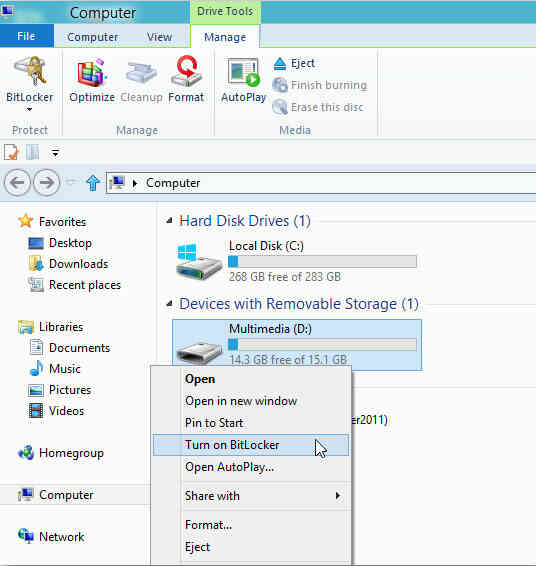This screenshot has width=536, height=566.
Task: Click the 'Local Disk (C:)' label
Action: 266,246
